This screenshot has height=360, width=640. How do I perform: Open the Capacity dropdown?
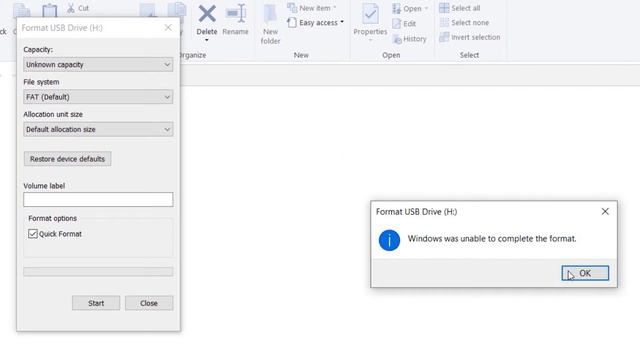point(98,64)
